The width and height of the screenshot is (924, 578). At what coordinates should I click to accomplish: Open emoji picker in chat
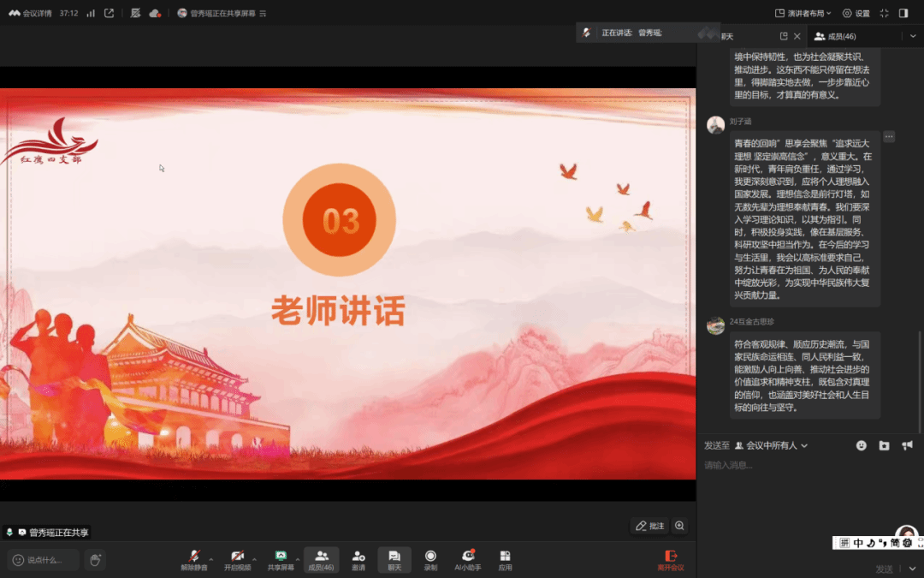point(861,445)
